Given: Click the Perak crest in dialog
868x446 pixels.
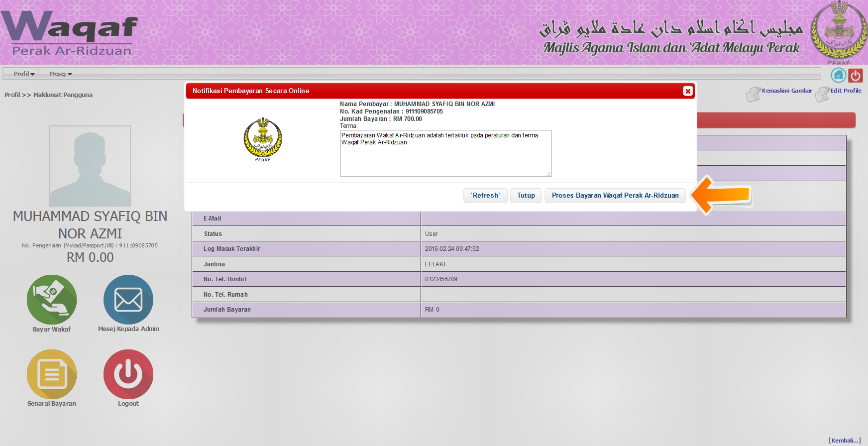Looking at the screenshot, I should (x=263, y=139).
